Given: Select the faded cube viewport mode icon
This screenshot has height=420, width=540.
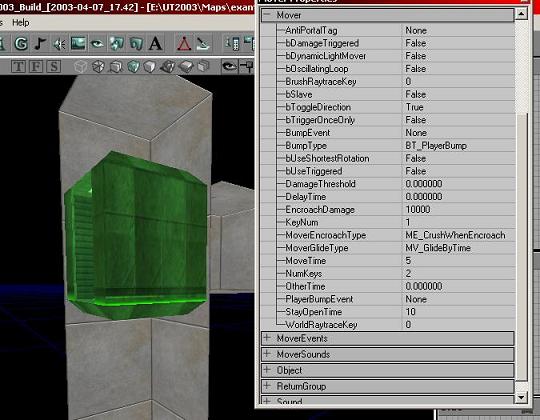Looking at the screenshot, I should coord(81,66).
